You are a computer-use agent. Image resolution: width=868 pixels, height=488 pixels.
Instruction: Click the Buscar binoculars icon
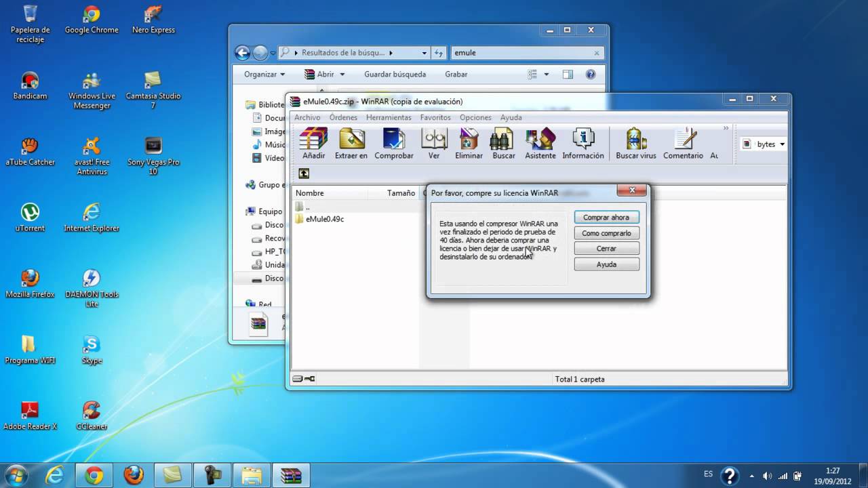click(504, 144)
